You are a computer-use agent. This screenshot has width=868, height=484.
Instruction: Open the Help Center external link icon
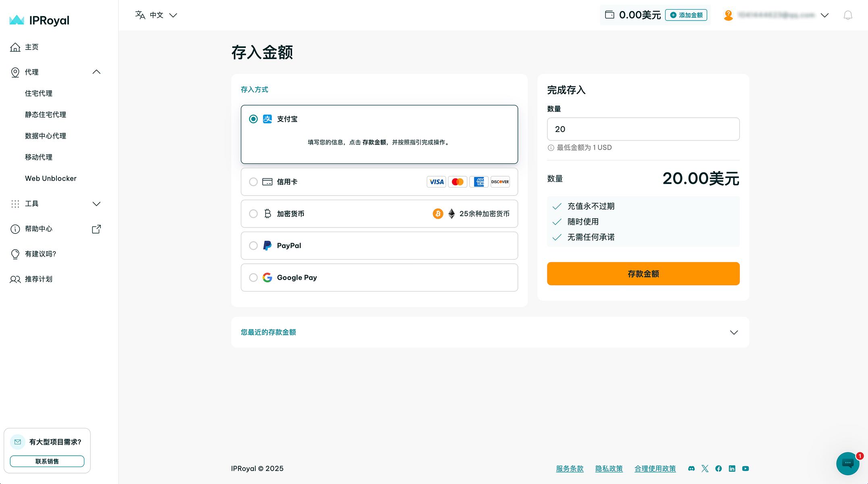(x=96, y=229)
